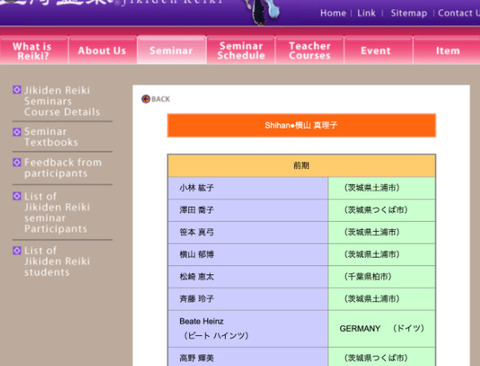The image size is (480, 366).
Task: Click the name cell starting with 横山 in table
Action: click(x=248, y=255)
